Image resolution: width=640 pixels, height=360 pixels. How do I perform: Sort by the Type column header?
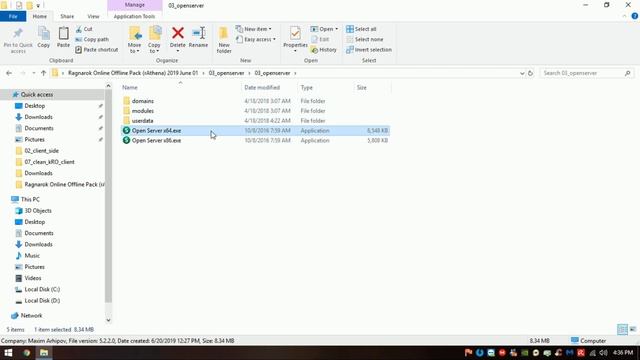click(x=306, y=87)
